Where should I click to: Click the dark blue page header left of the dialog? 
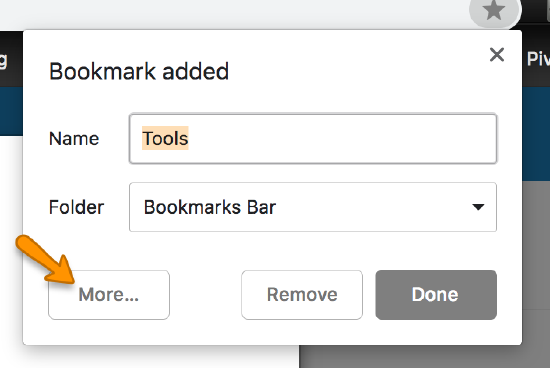point(11,112)
